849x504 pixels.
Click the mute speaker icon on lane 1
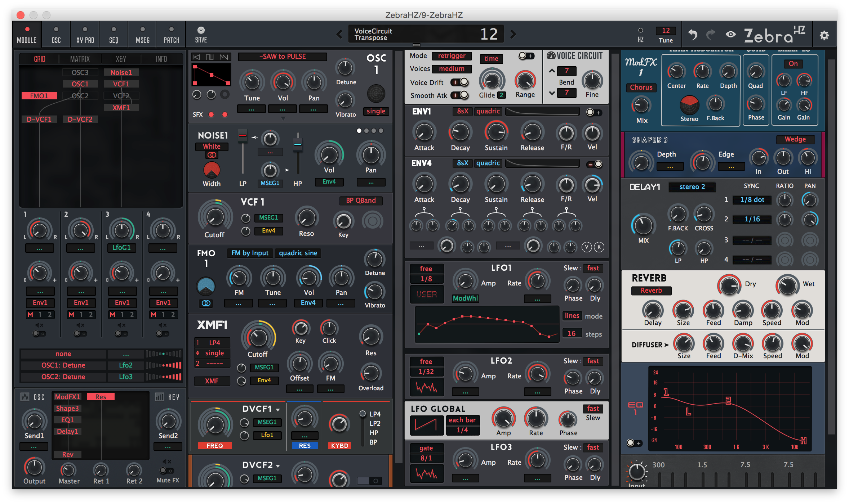39,325
